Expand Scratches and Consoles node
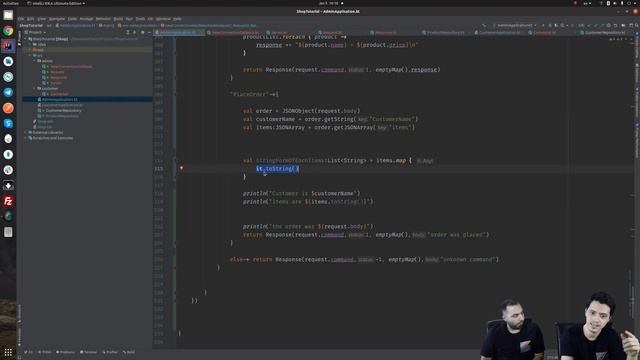 (x=26, y=138)
